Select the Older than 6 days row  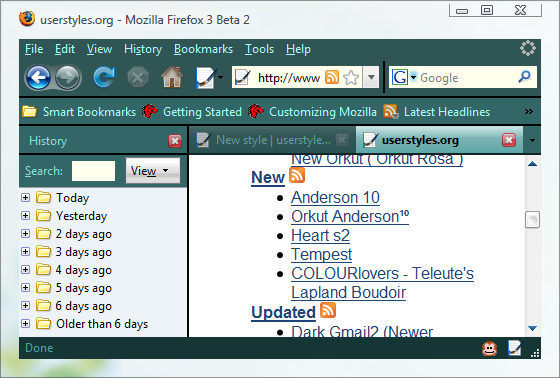click(103, 324)
